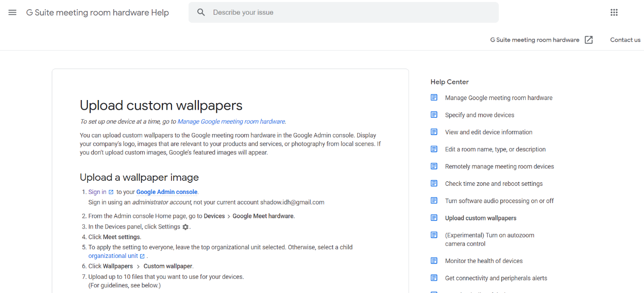Click the G Suite meeting room hardware Help title
This screenshot has width=644, height=293.
[x=97, y=13]
